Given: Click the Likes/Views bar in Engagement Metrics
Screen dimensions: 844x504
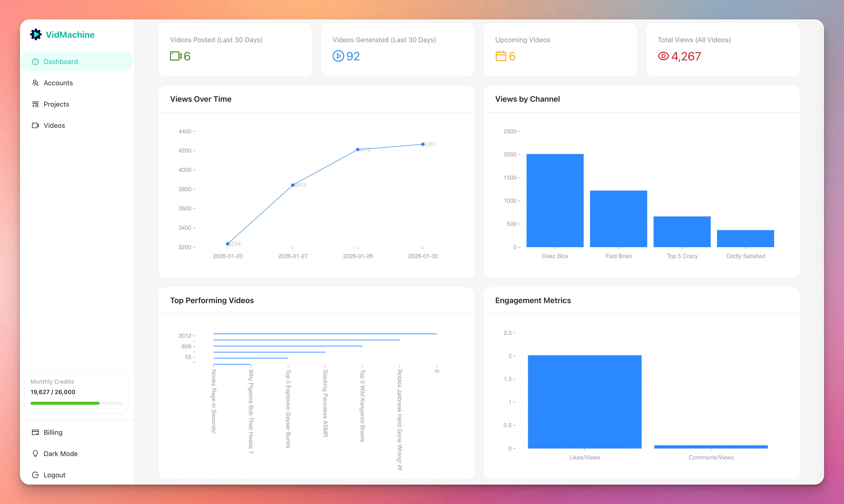Looking at the screenshot, I should pyautogui.click(x=584, y=402).
